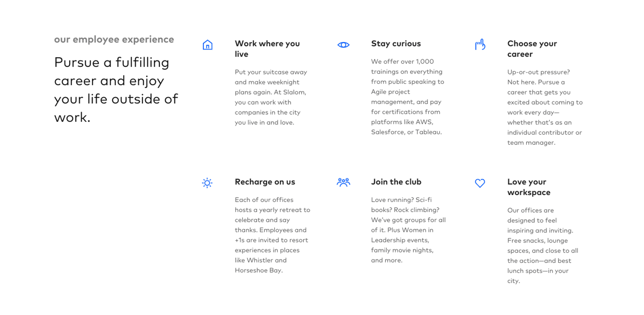Click the paragraph about up-or-out pressure

(x=545, y=107)
